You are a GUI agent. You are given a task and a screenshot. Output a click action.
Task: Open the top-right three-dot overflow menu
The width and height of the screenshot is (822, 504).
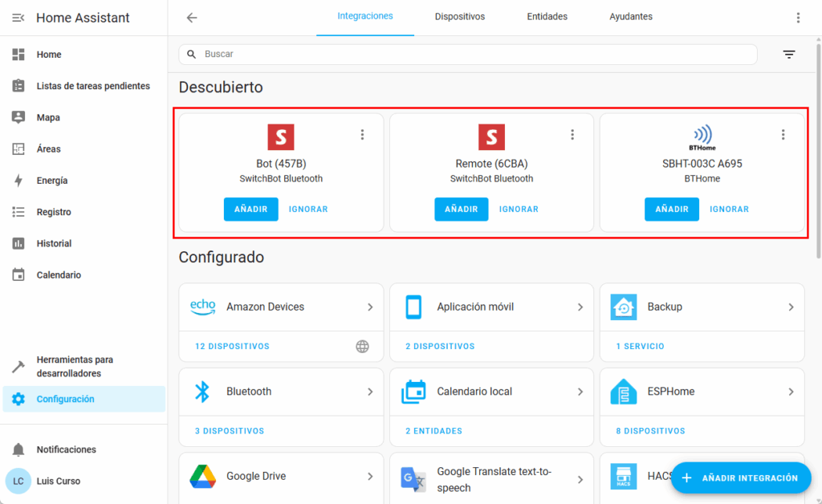(798, 18)
